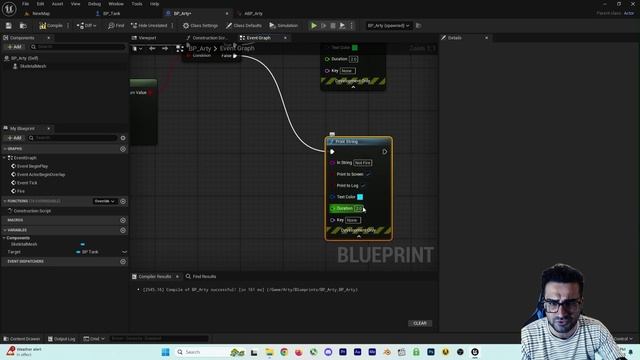
Task: Open play options three-dot menu
Action: (351, 25)
